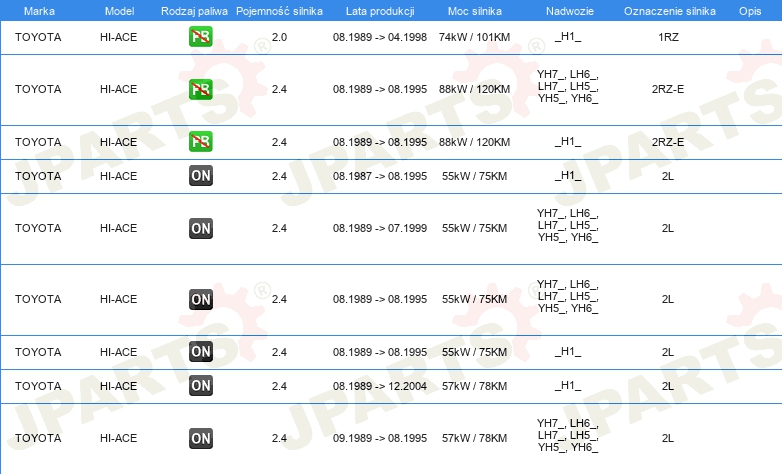Click ON diesel icon in 09.1989 -> 08.1995 row
Image resolution: width=782 pixels, height=474 pixels.
200,439
